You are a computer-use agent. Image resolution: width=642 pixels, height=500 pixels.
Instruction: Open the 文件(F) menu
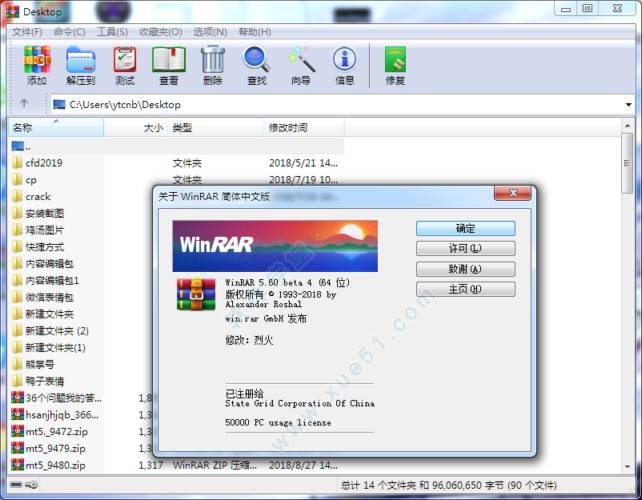click(x=27, y=32)
